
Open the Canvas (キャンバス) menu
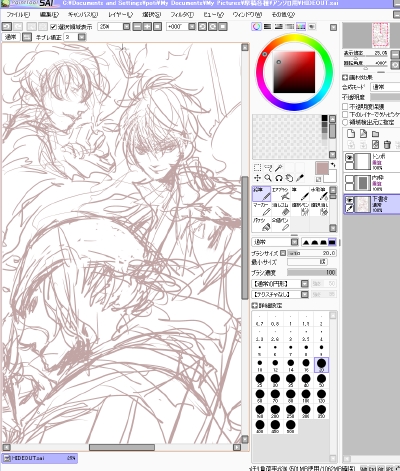(x=83, y=15)
